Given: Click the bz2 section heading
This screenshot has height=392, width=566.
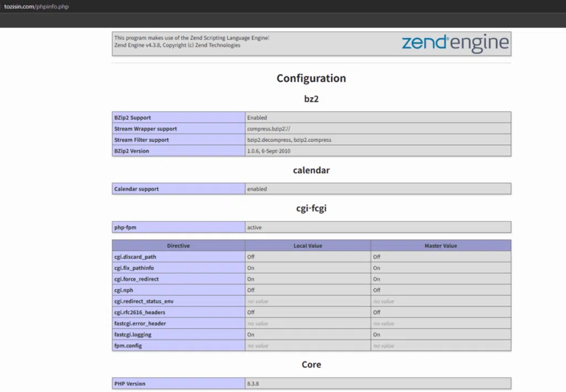Looking at the screenshot, I should click(311, 99).
